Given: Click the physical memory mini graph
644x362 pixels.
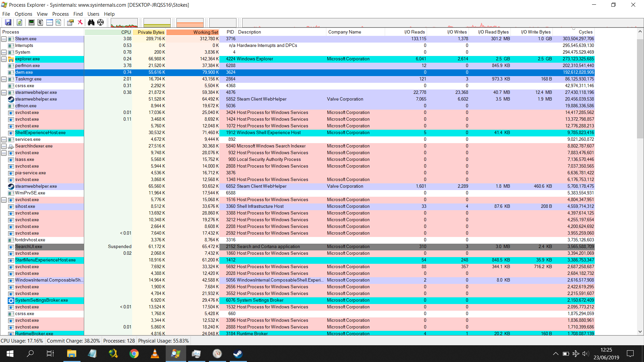Looking at the screenshot, I should tap(190, 23).
